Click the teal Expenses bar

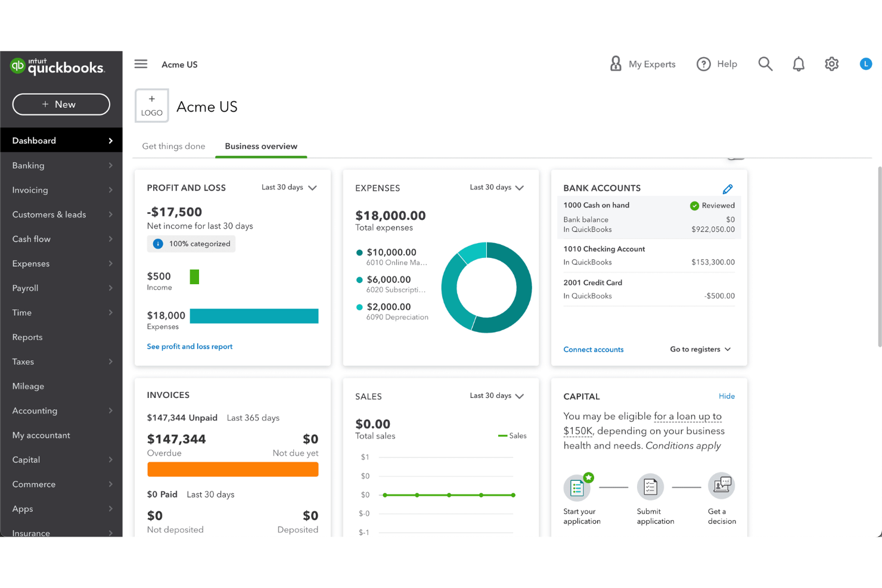coord(254,316)
